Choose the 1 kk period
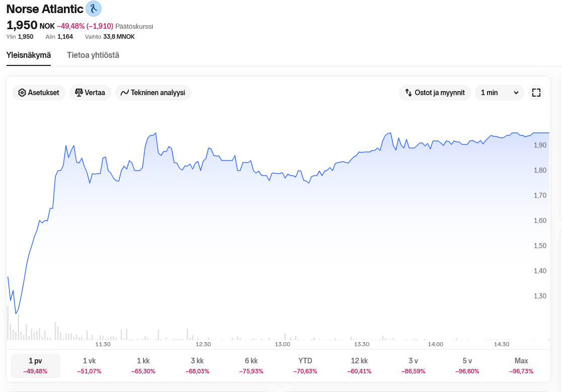The height and width of the screenshot is (392, 562). [143, 365]
